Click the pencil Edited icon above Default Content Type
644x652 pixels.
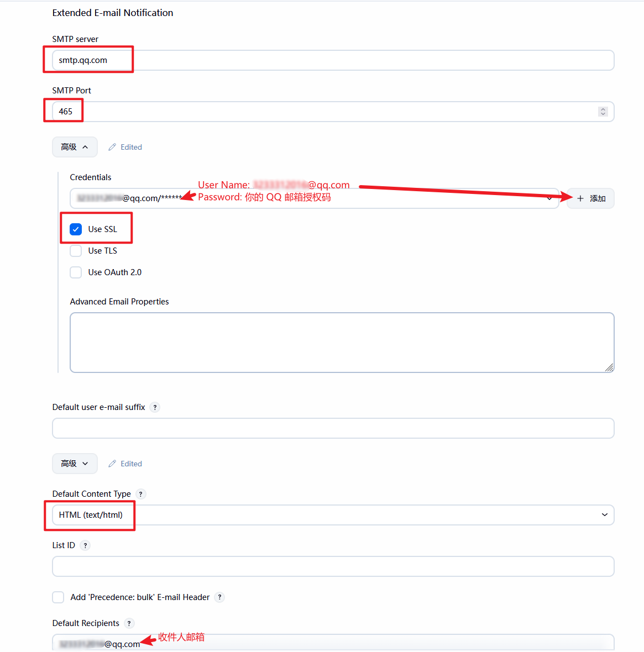click(x=112, y=464)
